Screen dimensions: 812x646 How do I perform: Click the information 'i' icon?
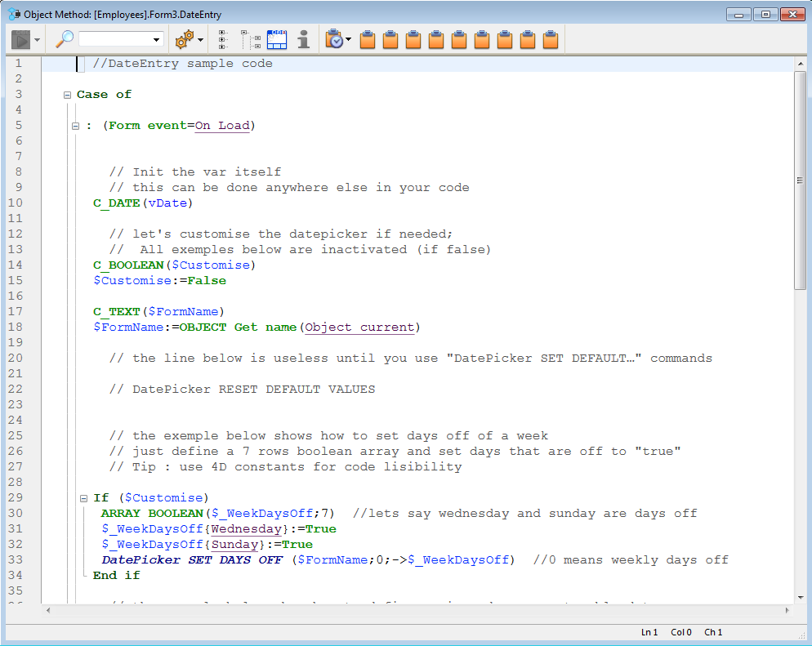pos(303,39)
